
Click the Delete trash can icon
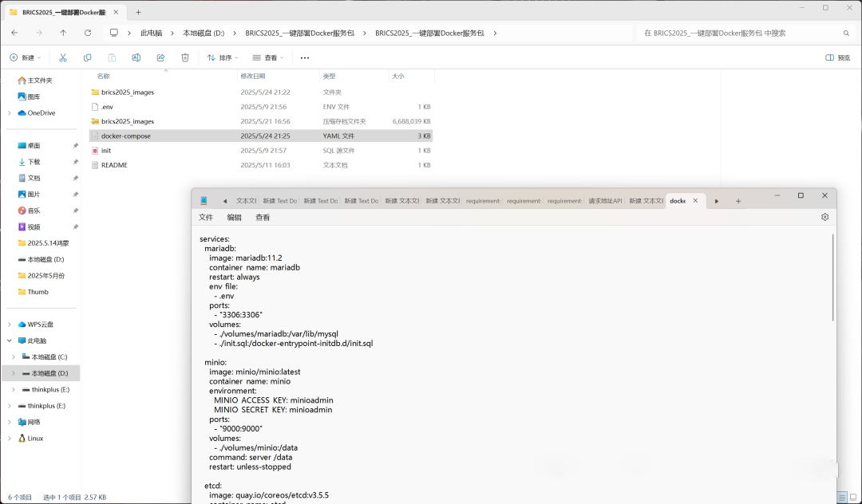pyautogui.click(x=185, y=57)
